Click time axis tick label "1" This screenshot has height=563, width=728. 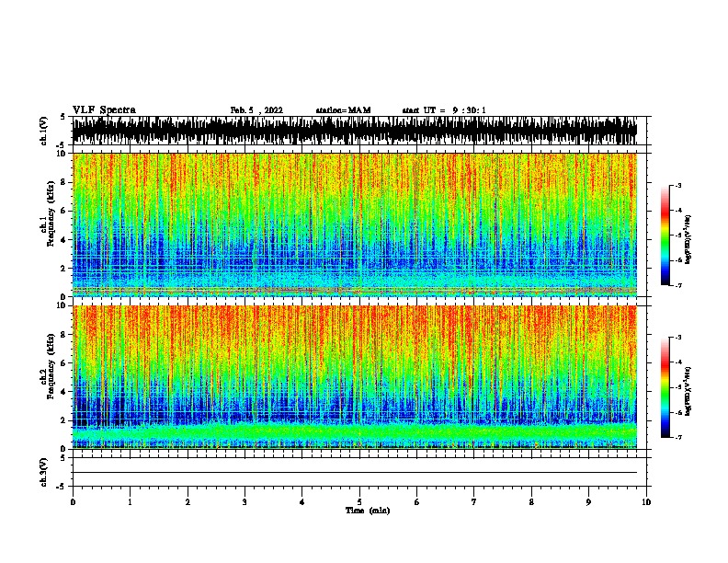(130, 502)
